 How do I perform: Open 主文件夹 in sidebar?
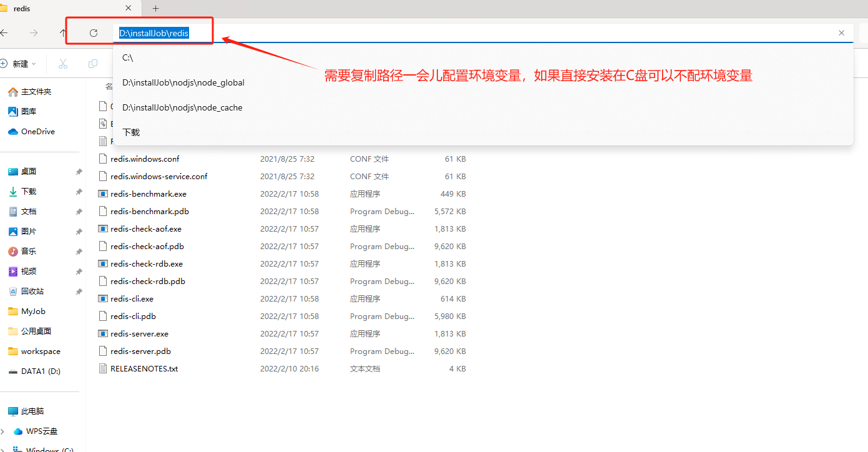click(30, 92)
